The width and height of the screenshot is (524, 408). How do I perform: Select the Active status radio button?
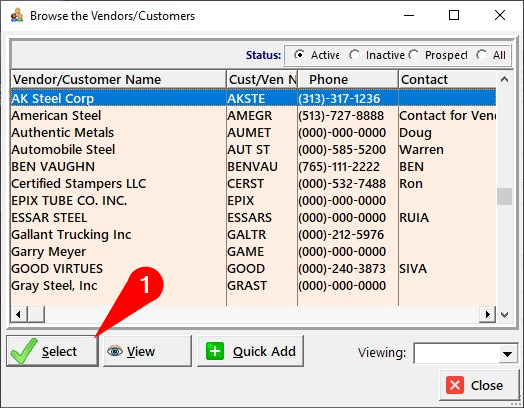pyautogui.click(x=299, y=55)
